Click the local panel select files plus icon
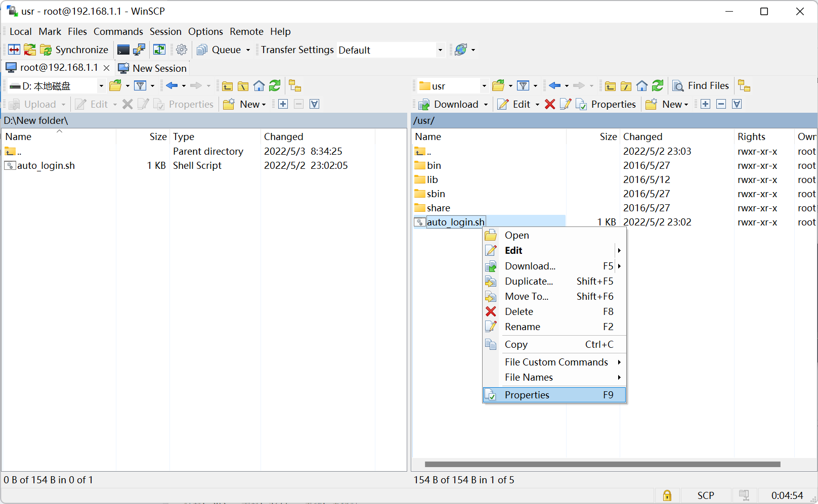The height and width of the screenshot is (504, 818). point(283,104)
